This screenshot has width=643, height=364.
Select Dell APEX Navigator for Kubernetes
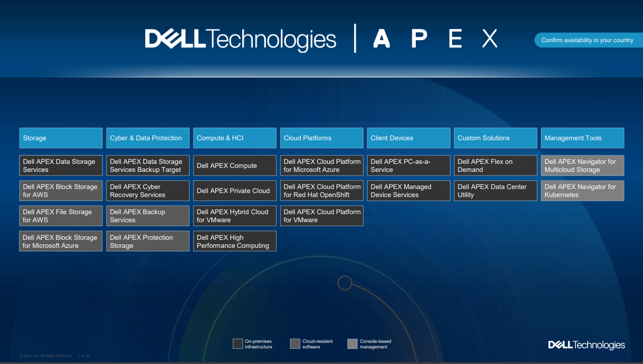tap(582, 191)
